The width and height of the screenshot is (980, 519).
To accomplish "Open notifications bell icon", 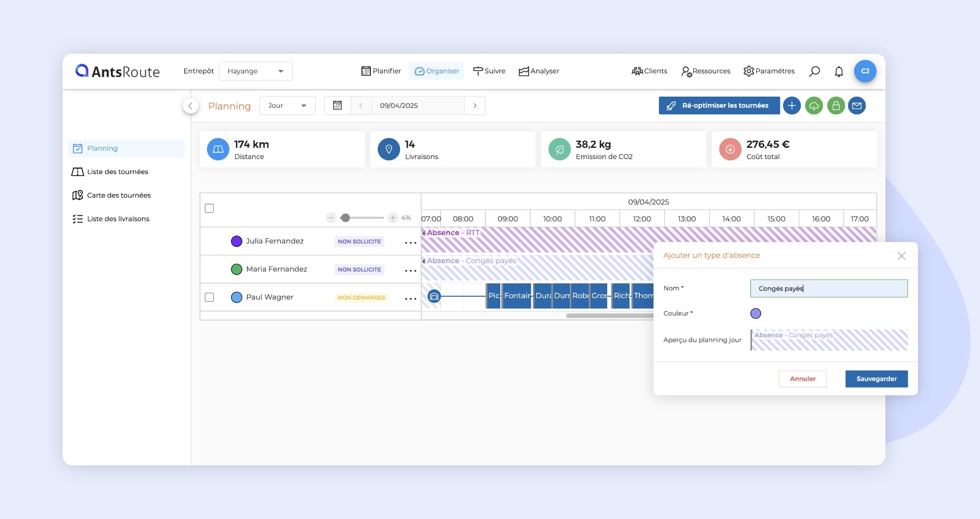I will [x=839, y=71].
